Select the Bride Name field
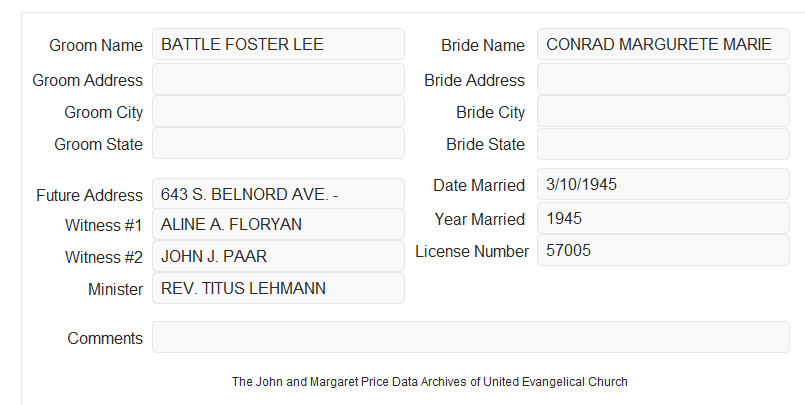The height and width of the screenshot is (405, 805). (663, 44)
